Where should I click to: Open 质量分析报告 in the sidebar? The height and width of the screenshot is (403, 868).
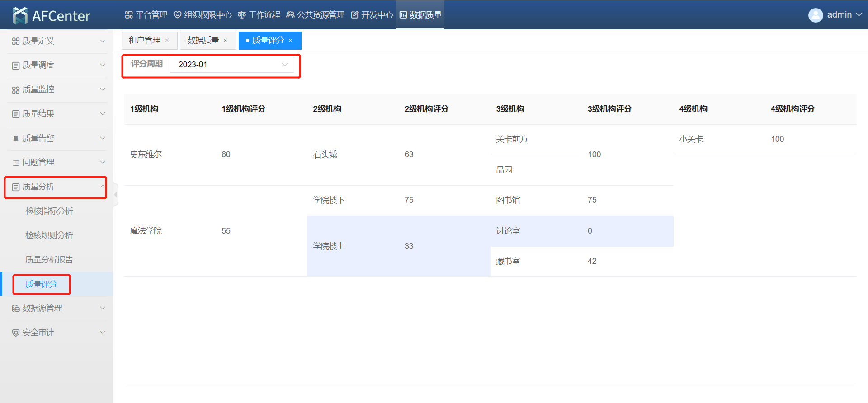[49, 260]
